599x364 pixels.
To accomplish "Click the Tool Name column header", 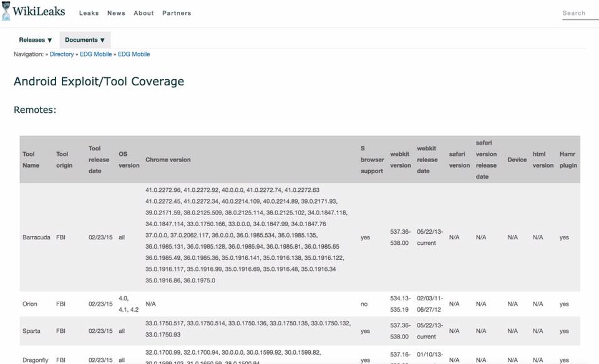I will 31,160.
